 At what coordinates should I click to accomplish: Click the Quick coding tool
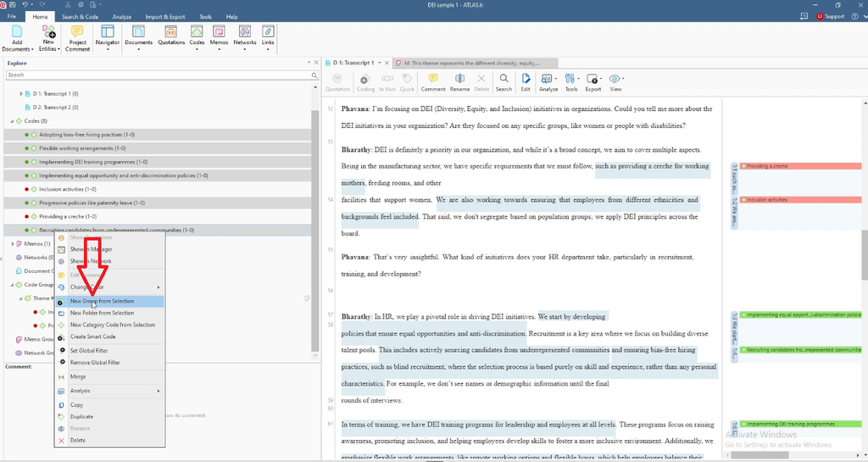coord(407,82)
